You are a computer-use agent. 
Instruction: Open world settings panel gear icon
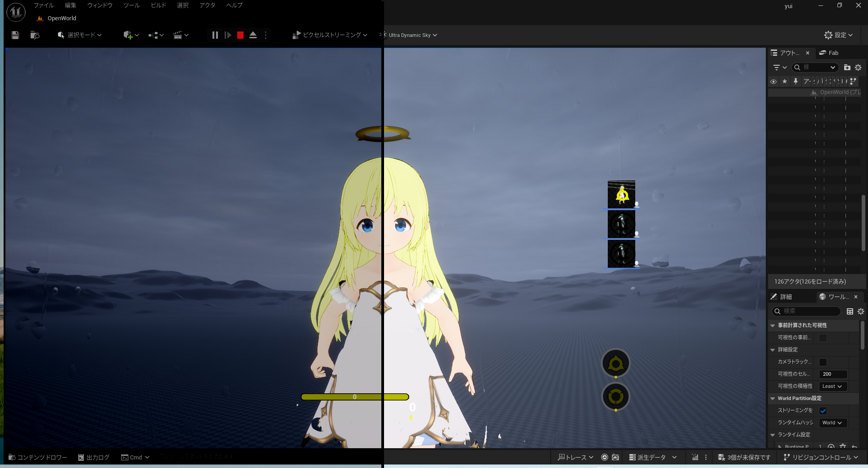tap(861, 311)
